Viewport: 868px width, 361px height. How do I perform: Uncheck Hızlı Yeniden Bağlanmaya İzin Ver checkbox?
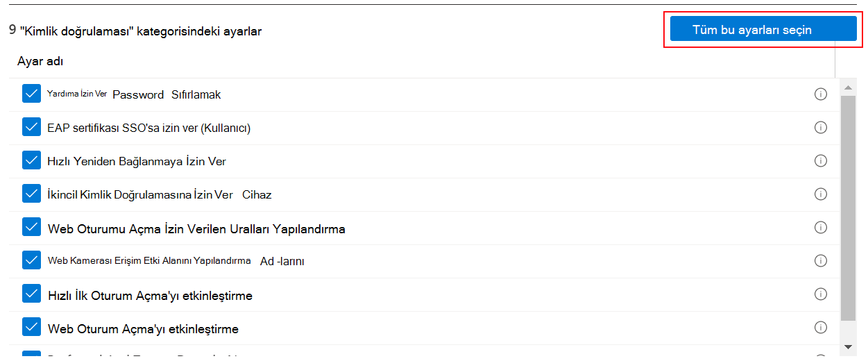coord(32,160)
